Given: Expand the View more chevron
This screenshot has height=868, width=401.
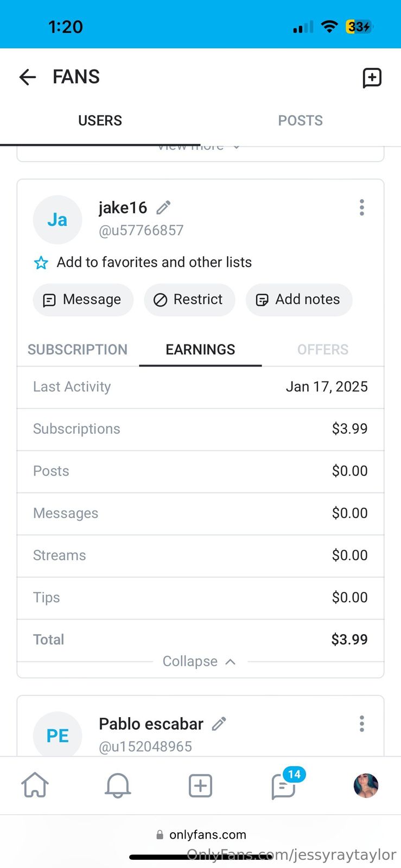Looking at the screenshot, I should coord(236,147).
